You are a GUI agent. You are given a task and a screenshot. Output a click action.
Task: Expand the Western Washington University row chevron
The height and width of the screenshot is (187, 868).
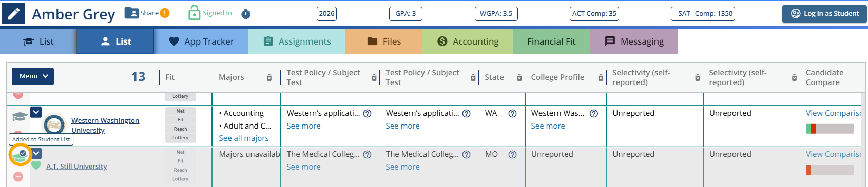pyautogui.click(x=36, y=111)
